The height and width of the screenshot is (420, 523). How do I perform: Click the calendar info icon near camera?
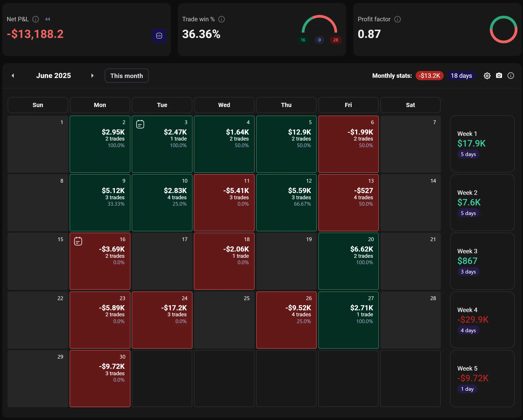point(511,76)
